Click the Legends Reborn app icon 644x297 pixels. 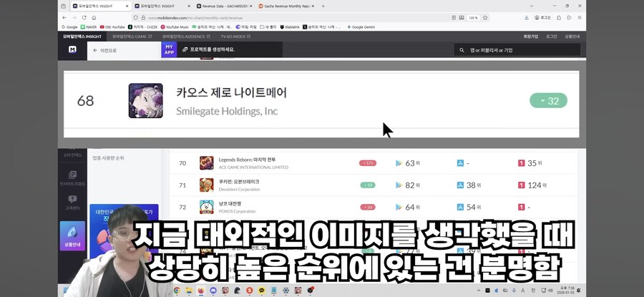tap(207, 163)
